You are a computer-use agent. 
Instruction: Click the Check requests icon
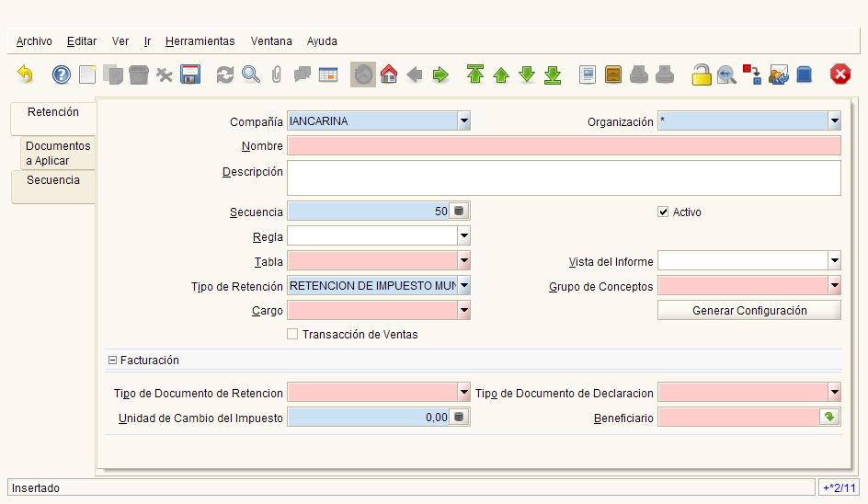coord(778,74)
